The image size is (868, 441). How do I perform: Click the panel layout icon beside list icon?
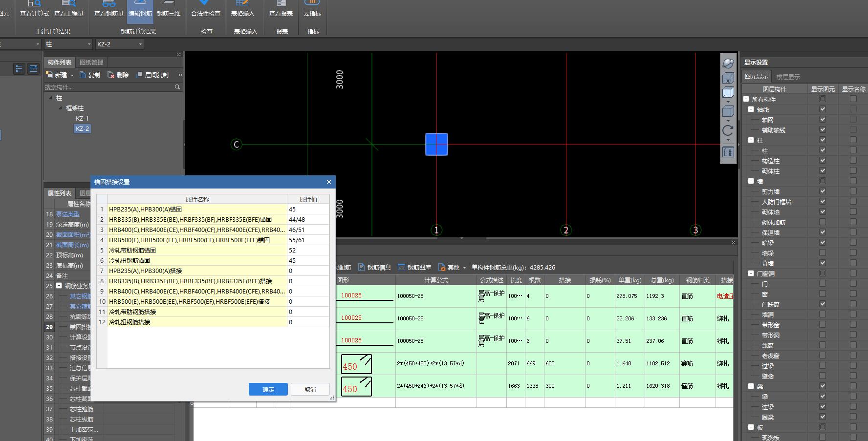tap(33, 69)
